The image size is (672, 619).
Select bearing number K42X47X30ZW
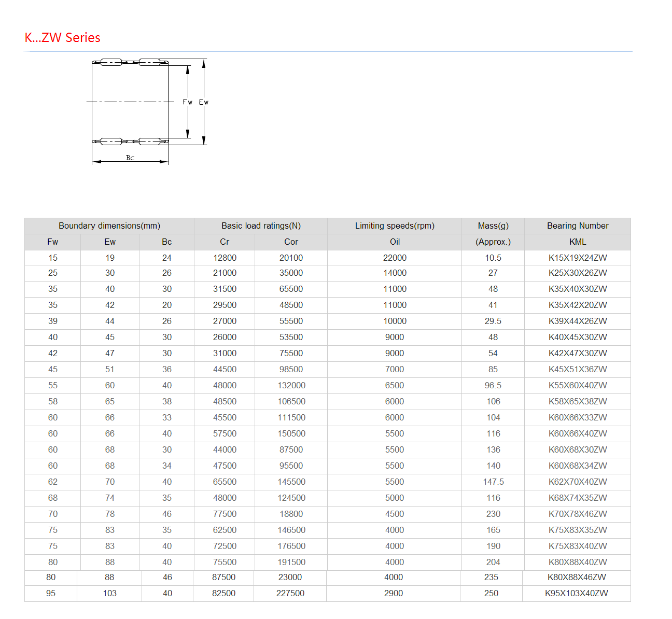tap(578, 353)
